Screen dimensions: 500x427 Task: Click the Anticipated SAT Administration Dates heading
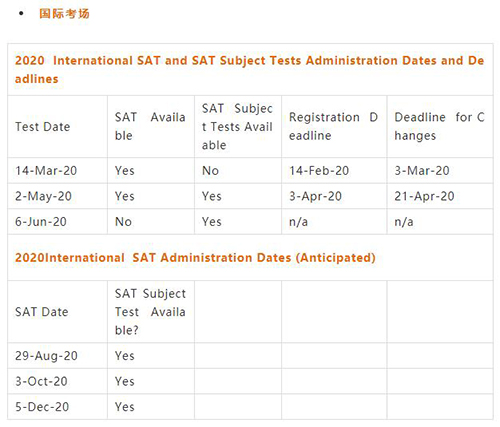(x=195, y=258)
